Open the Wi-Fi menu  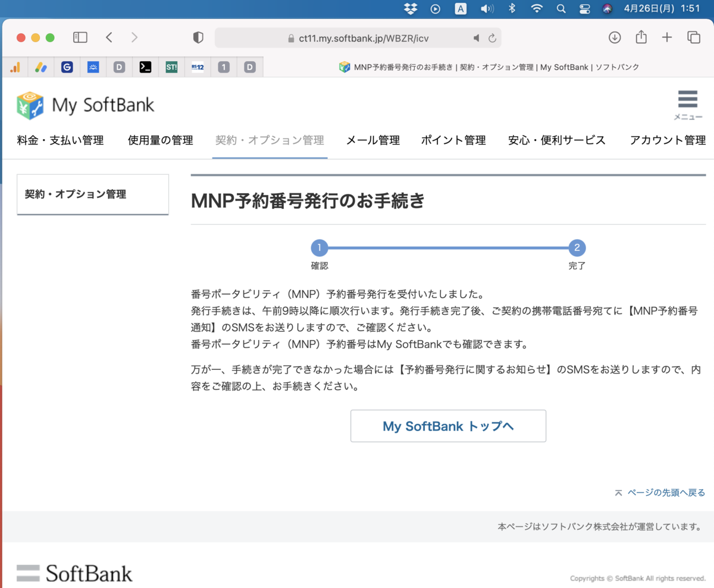pos(537,8)
